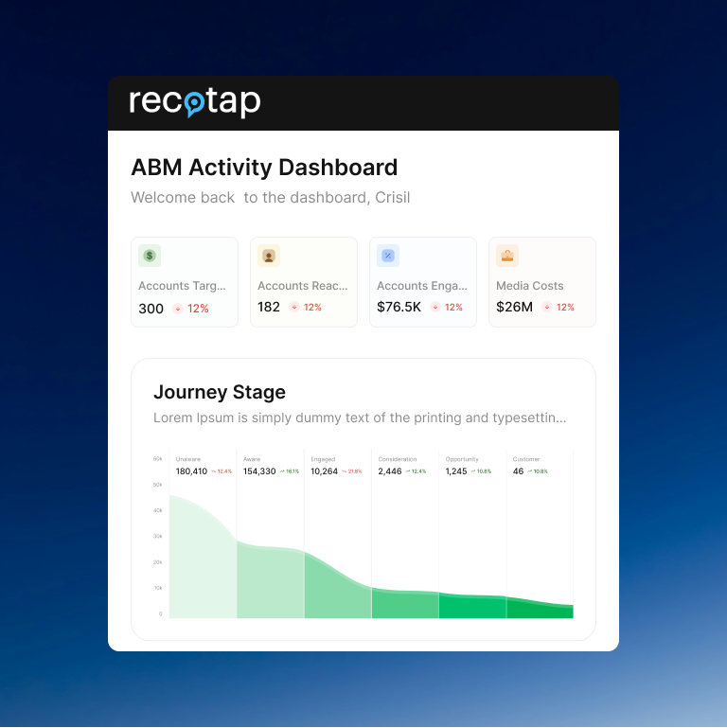Click the 10,264 Engaged count
727x728 pixels.
(x=324, y=471)
